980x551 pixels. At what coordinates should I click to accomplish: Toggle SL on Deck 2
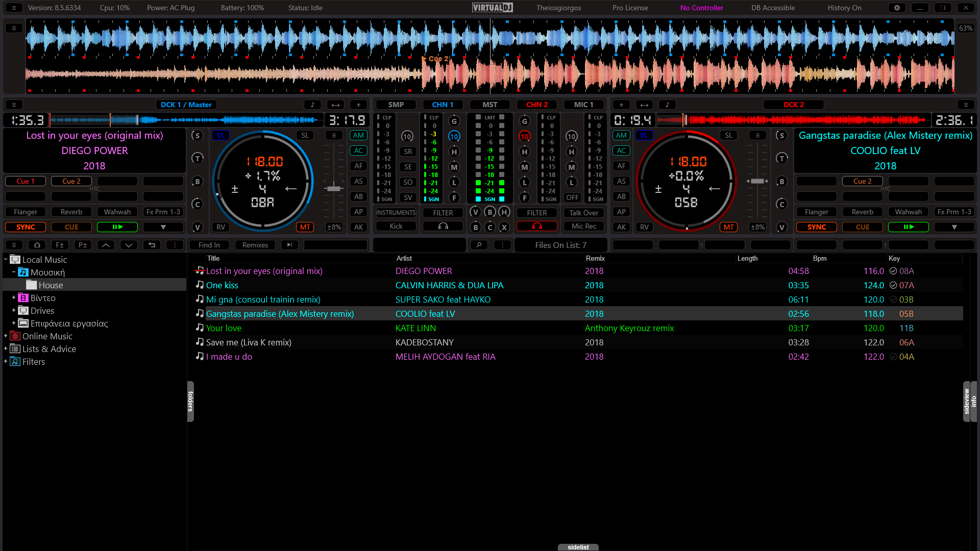point(728,135)
